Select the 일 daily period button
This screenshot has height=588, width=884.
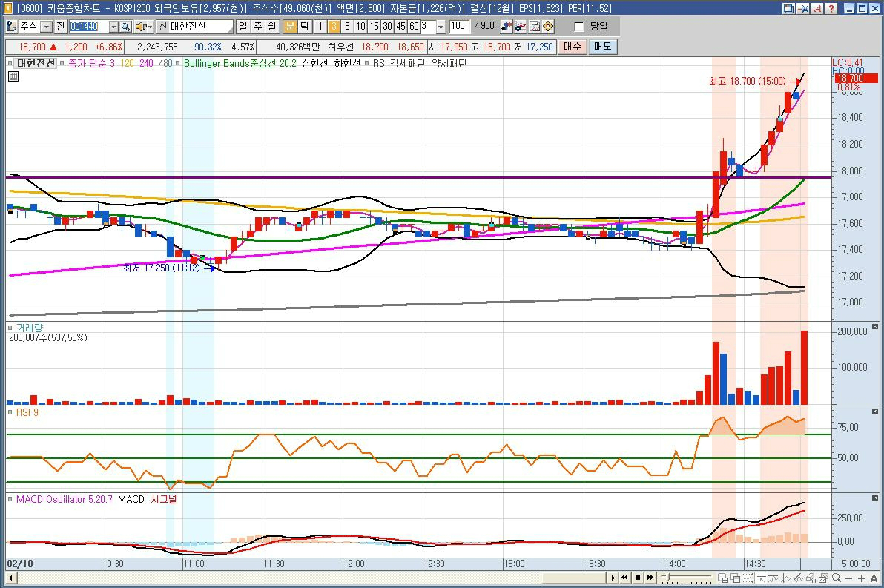tap(243, 27)
